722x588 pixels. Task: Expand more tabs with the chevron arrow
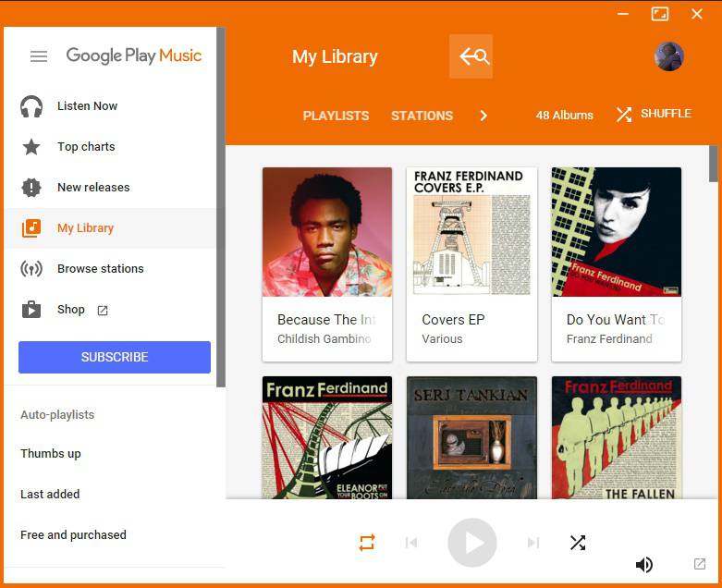[x=483, y=116]
